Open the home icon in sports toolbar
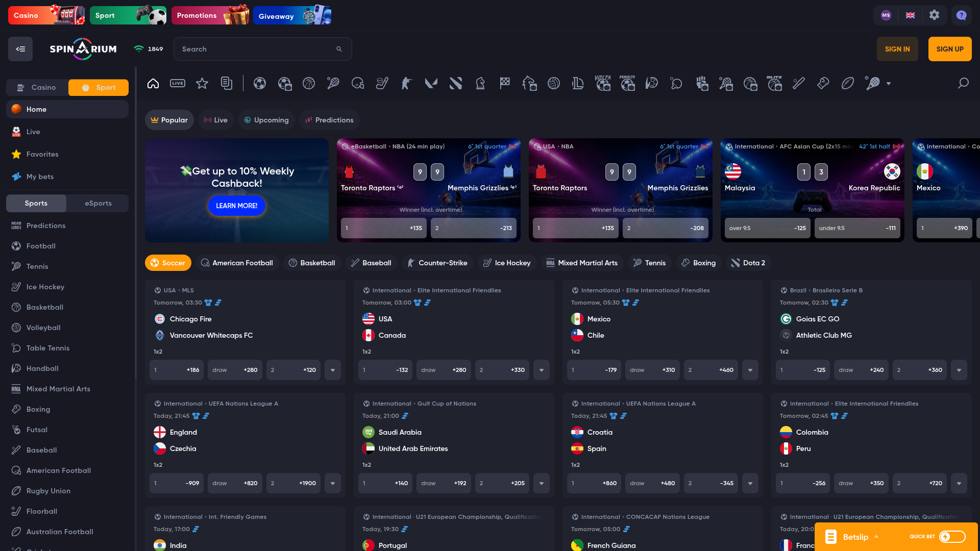Screen dimensions: 980x551 (x=153, y=83)
